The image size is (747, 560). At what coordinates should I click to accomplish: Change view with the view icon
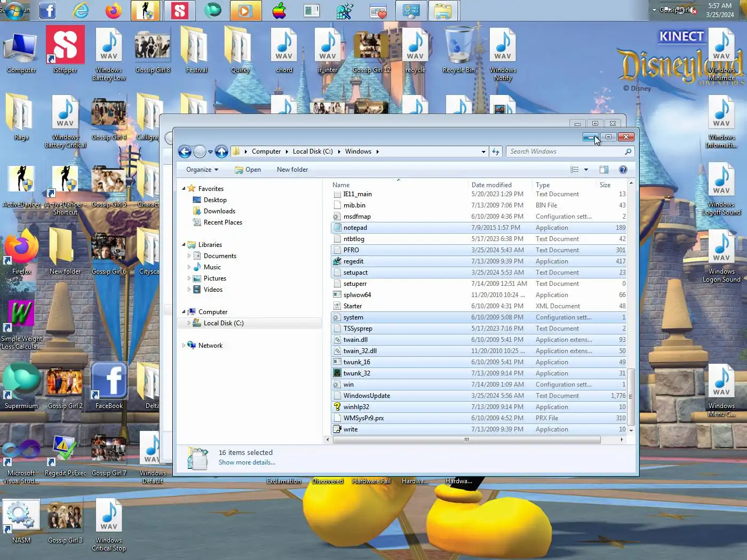tap(575, 170)
